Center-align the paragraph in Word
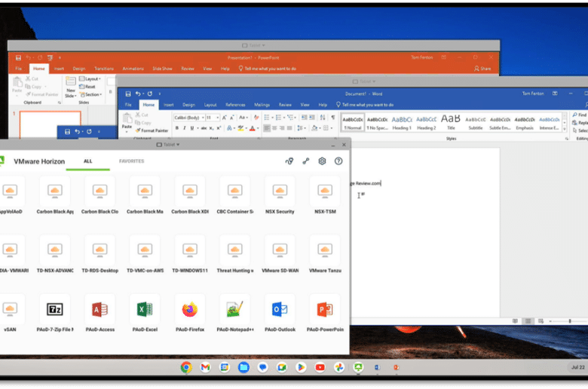Viewport: 588px width, 389px height. [x=274, y=128]
